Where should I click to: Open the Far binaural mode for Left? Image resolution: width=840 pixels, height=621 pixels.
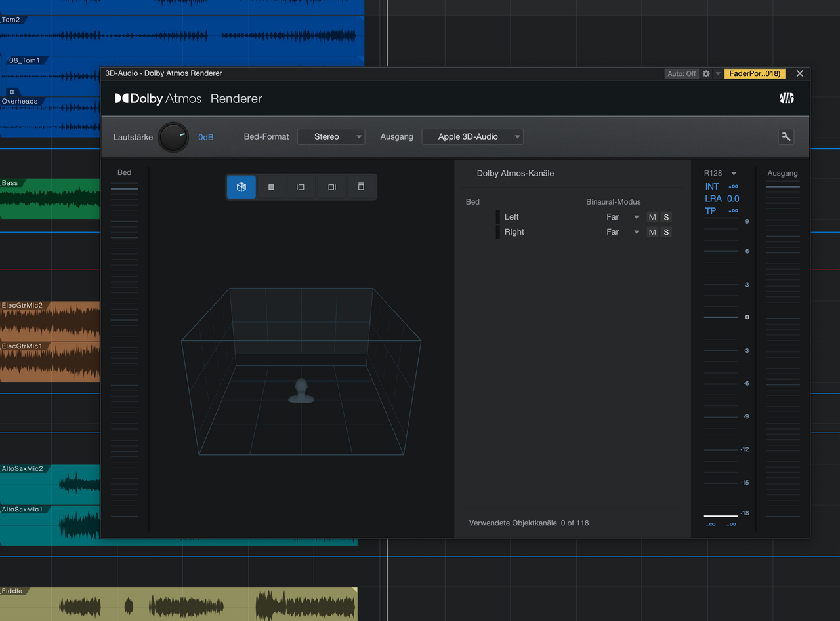622,217
